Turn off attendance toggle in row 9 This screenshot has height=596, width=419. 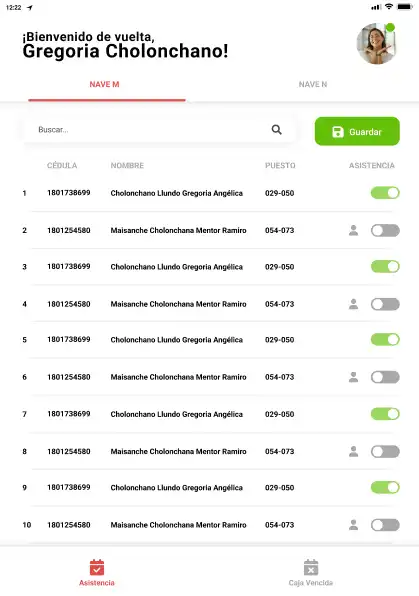tap(385, 487)
